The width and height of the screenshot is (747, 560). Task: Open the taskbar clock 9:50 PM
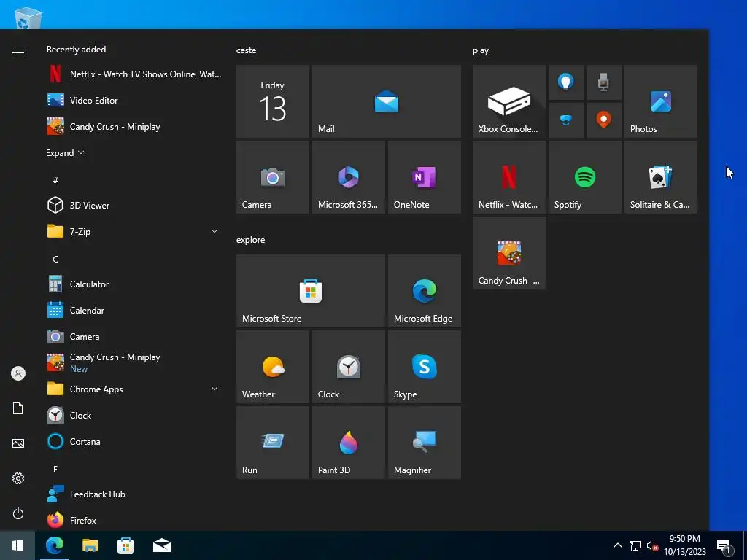coord(685,545)
